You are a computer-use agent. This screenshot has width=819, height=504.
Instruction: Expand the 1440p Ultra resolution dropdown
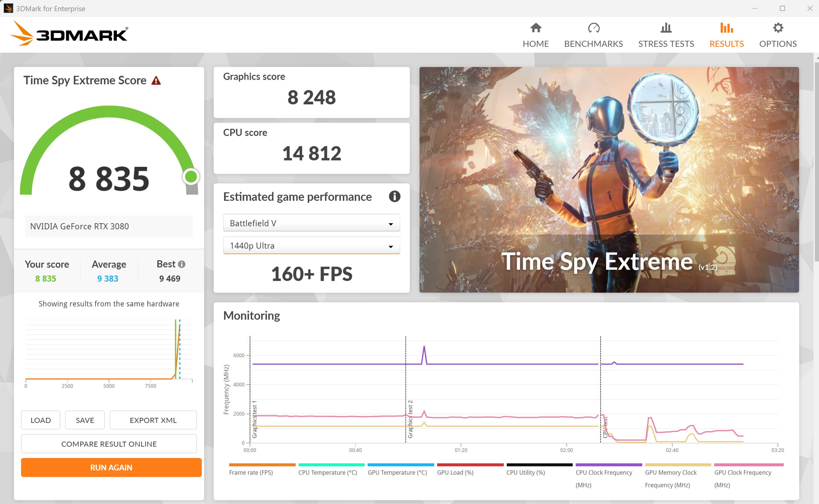click(311, 246)
